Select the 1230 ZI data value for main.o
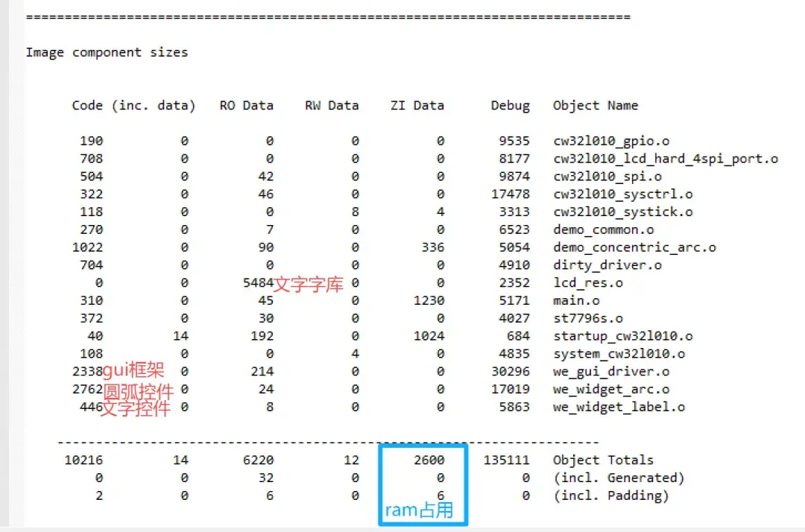The image size is (805, 532). [x=429, y=300]
